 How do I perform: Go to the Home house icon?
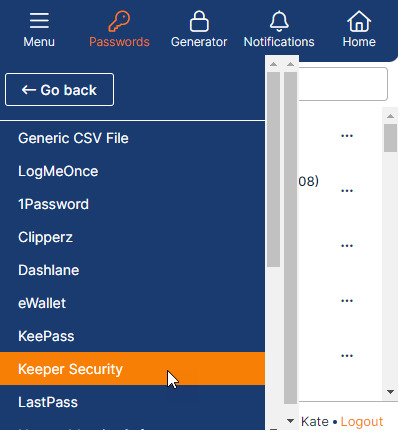point(359,21)
